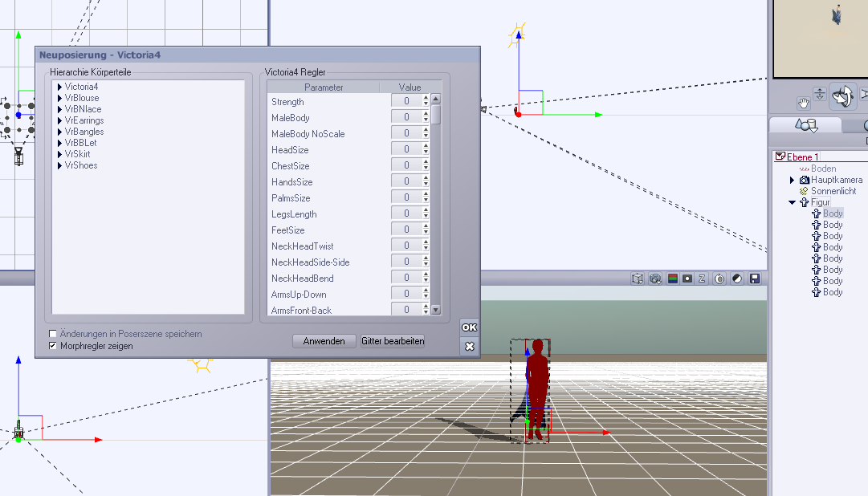Uncheck 'Morphregler zeigen' checkbox
This screenshot has width=868, height=496.
point(52,346)
